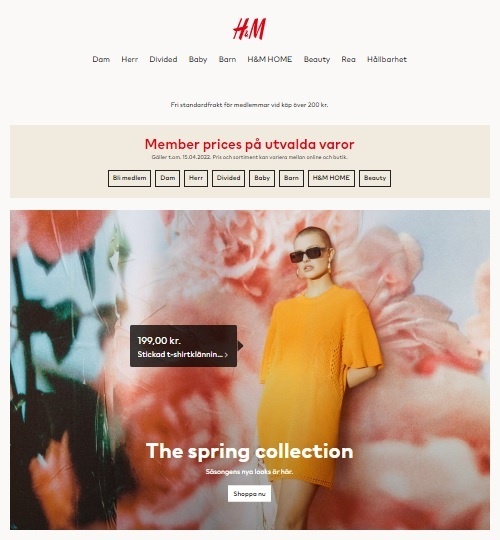Click the Herr member prices button
This screenshot has width=500, height=540.
coord(196,178)
